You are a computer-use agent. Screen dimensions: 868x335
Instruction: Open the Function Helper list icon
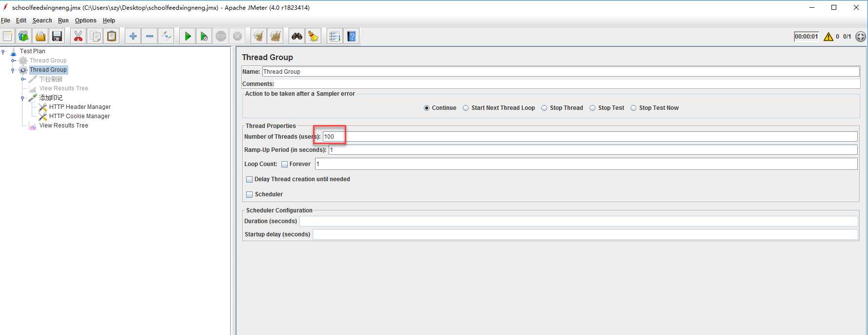[x=335, y=36]
